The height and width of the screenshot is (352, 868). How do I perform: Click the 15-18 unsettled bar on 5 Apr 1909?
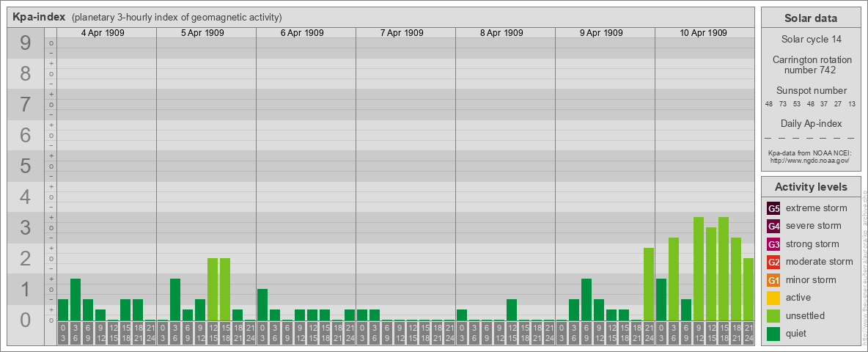pos(225,290)
